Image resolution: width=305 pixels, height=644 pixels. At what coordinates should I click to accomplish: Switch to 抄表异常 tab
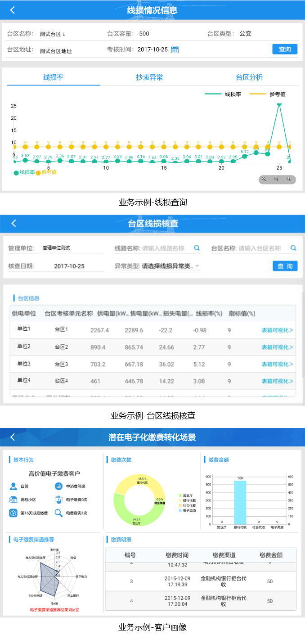pyautogui.click(x=149, y=77)
